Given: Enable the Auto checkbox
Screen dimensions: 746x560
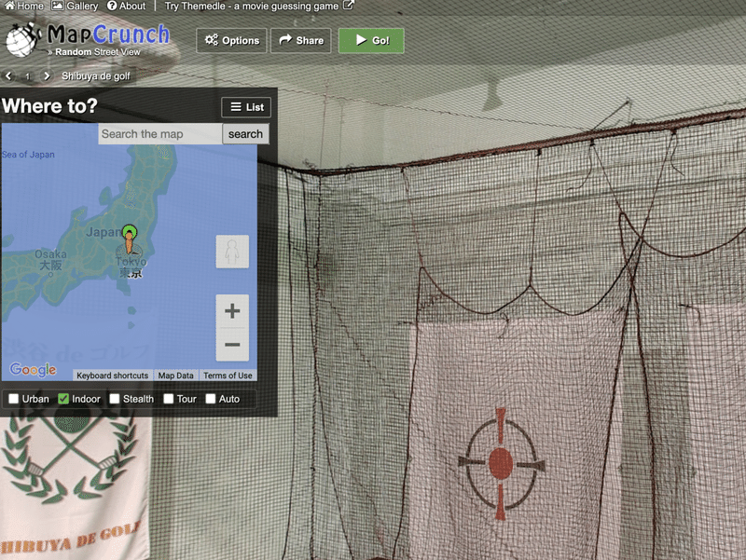Looking at the screenshot, I should pos(211,399).
